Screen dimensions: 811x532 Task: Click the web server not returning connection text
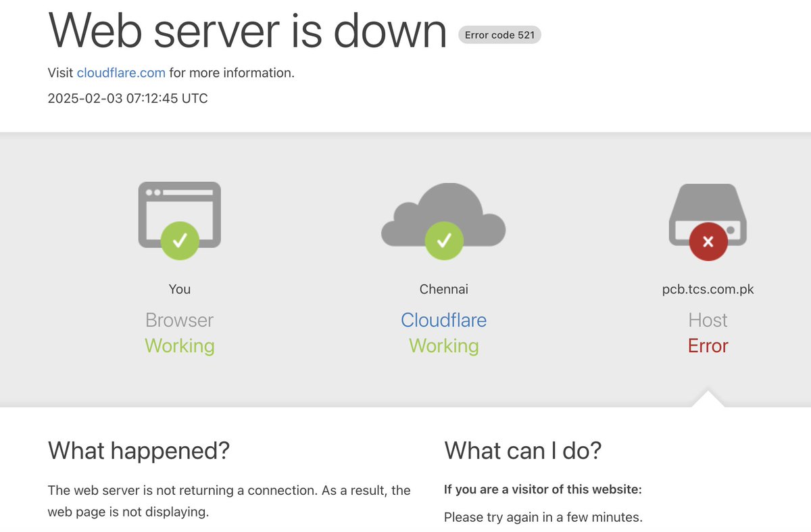229,501
